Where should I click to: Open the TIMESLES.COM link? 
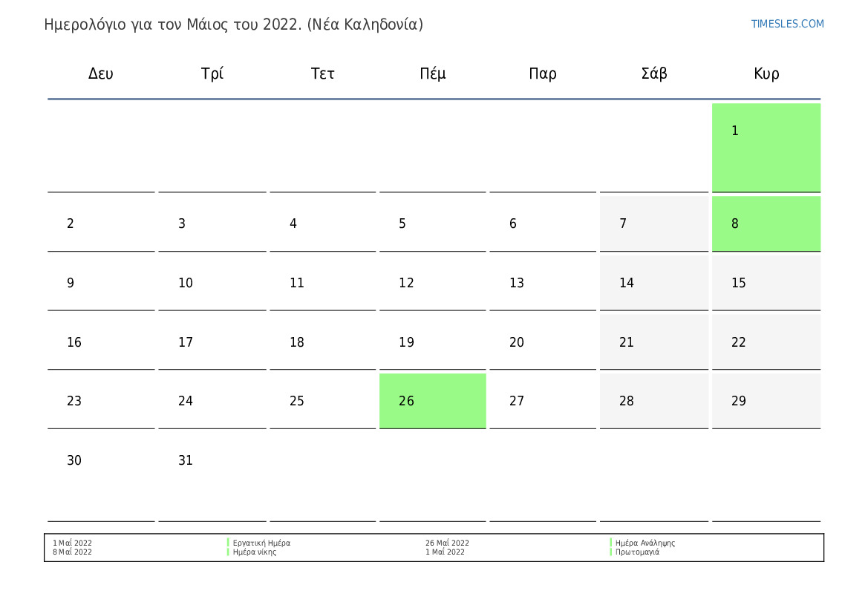point(786,24)
